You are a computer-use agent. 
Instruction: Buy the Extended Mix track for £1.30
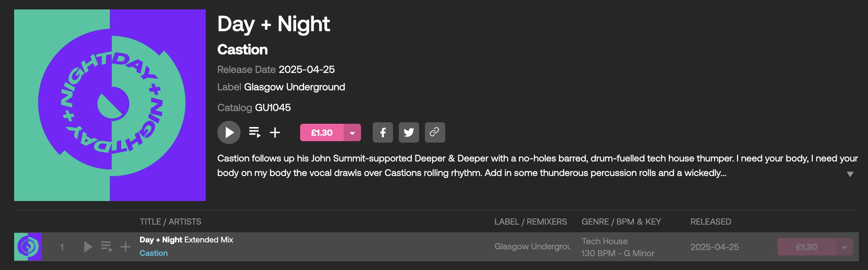tap(807, 247)
